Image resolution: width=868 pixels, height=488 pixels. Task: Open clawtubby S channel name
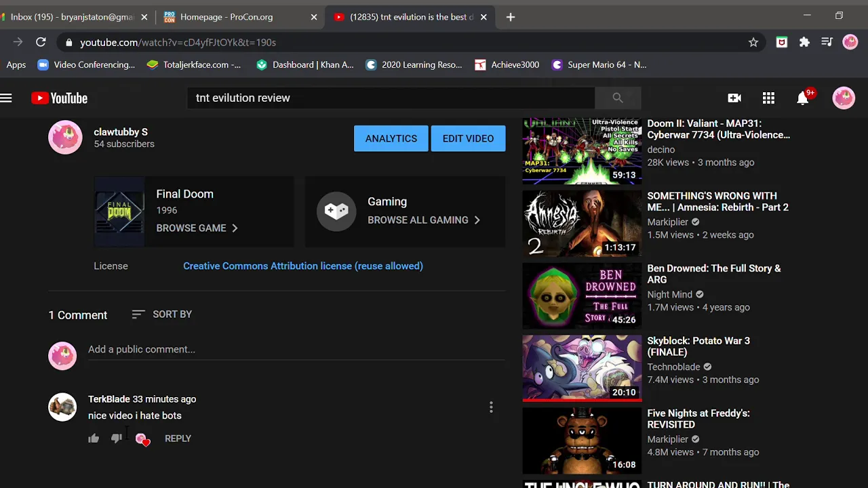121,132
